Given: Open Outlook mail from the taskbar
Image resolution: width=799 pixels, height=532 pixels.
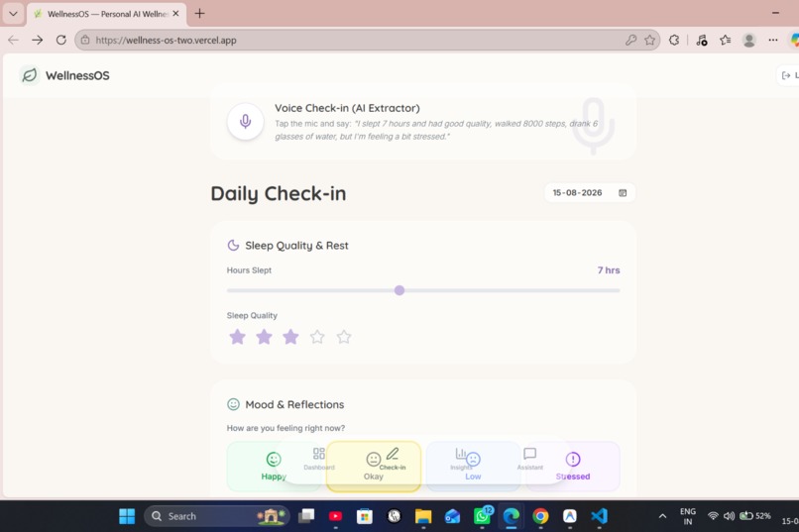Looking at the screenshot, I should 452,516.
